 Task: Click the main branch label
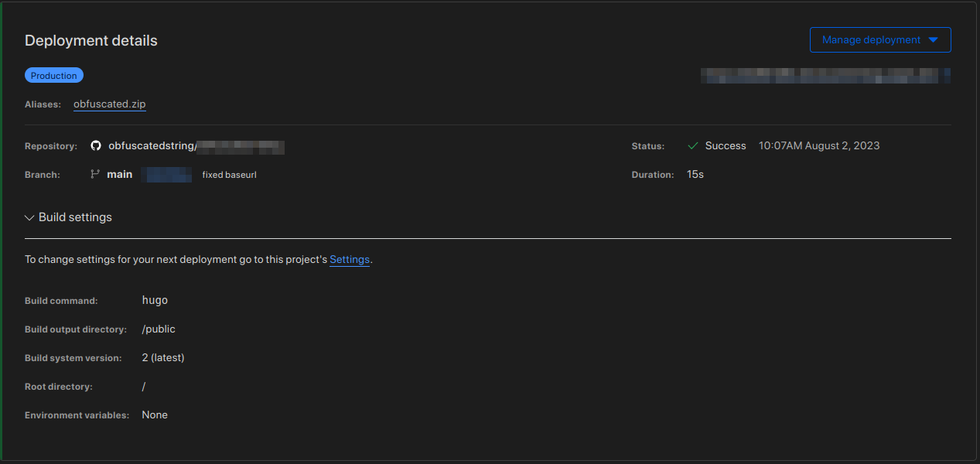[120, 174]
